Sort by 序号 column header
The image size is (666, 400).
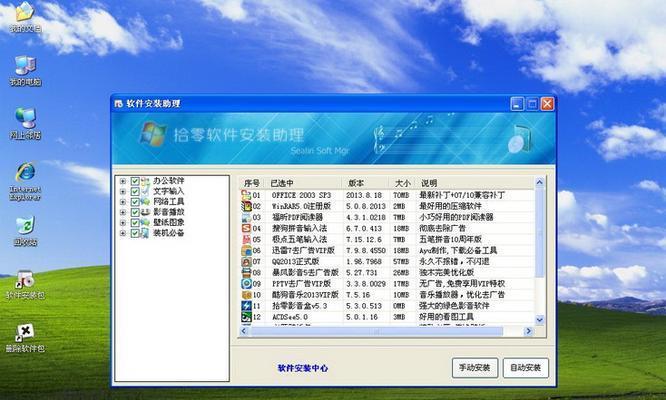253,183
